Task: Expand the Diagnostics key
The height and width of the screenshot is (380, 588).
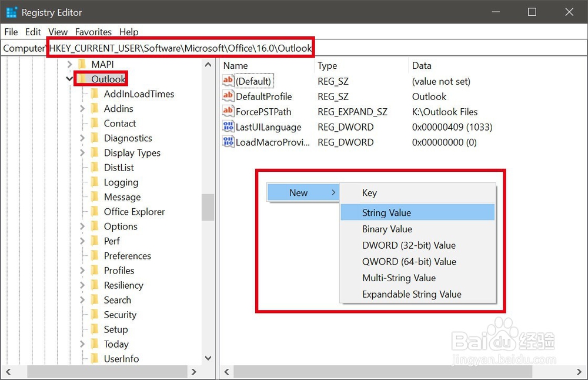Action: (82, 138)
